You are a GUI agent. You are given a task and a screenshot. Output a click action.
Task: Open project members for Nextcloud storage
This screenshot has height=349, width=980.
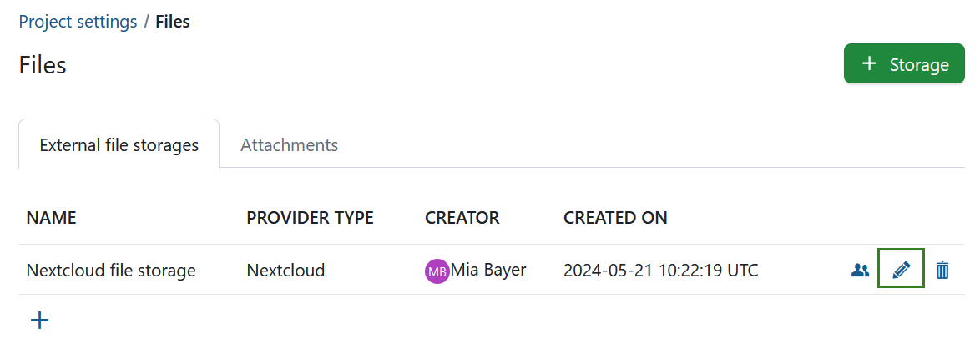click(x=860, y=271)
